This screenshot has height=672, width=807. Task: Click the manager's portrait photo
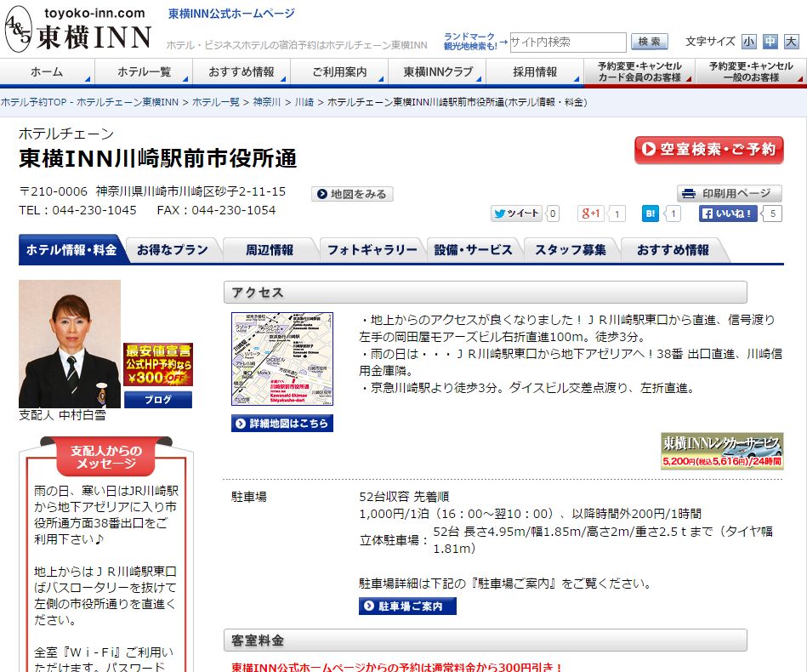coord(70,344)
